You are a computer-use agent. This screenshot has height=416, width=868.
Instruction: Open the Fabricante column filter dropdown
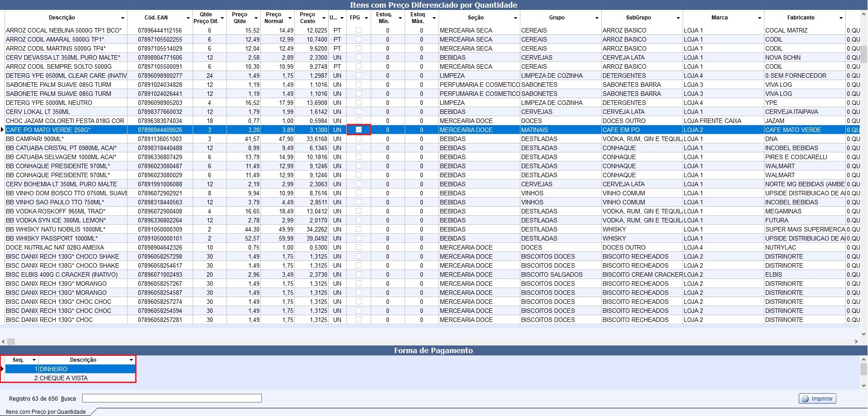841,18
